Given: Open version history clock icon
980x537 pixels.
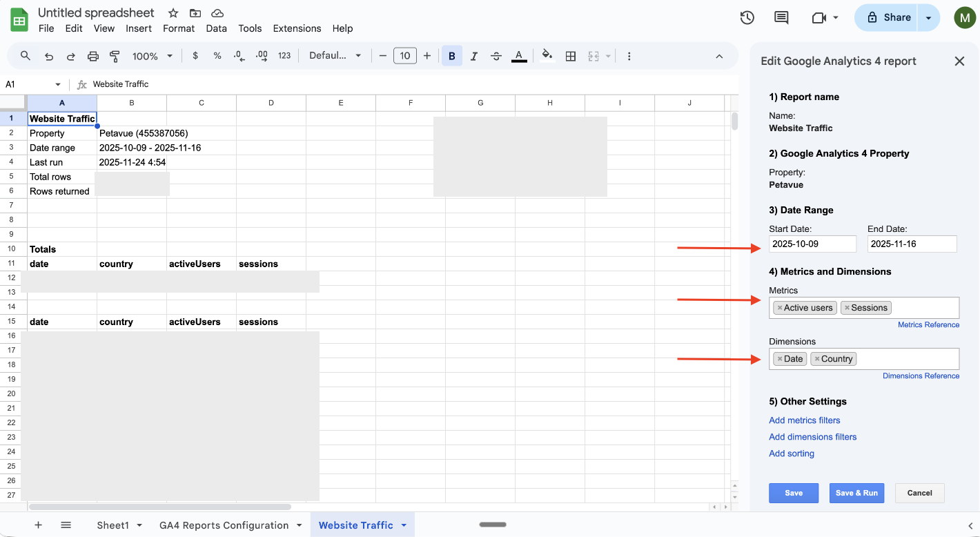Looking at the screenshot, I should (x=747, y=18).
